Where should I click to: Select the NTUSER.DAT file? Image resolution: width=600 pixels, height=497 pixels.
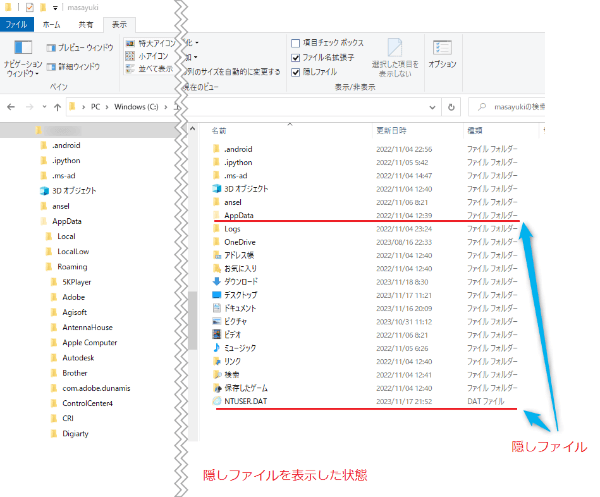click(240, 401)
